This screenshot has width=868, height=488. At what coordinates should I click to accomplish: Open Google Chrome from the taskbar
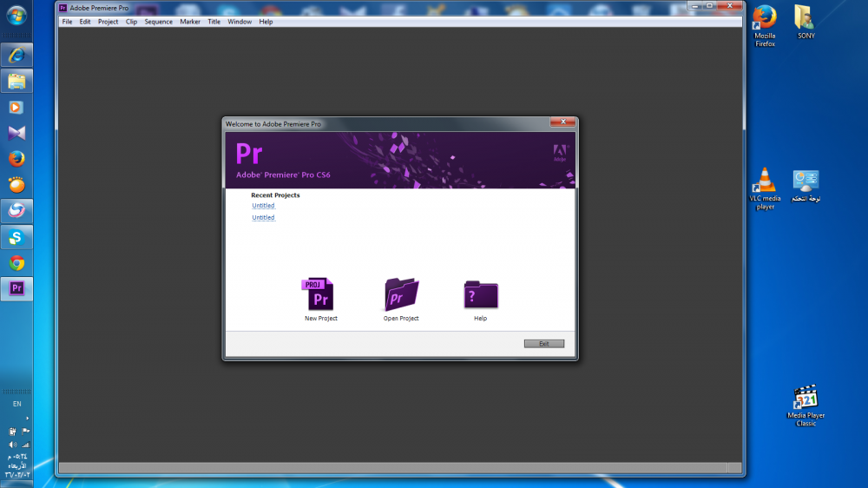16,263
